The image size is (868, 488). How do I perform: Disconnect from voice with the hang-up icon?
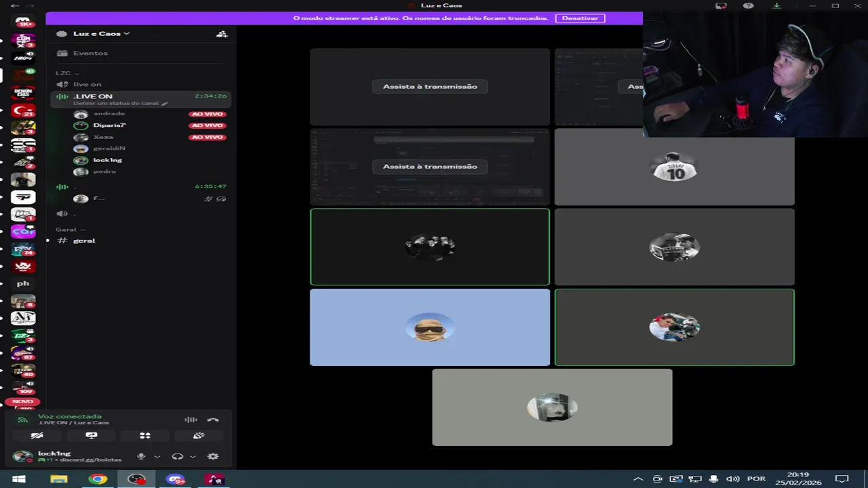point(213,420)
